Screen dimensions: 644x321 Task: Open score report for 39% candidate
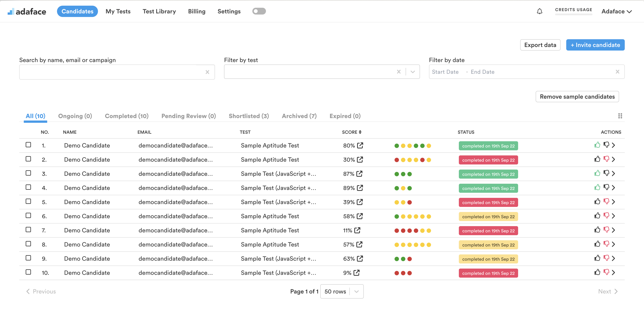click(360, 202)
